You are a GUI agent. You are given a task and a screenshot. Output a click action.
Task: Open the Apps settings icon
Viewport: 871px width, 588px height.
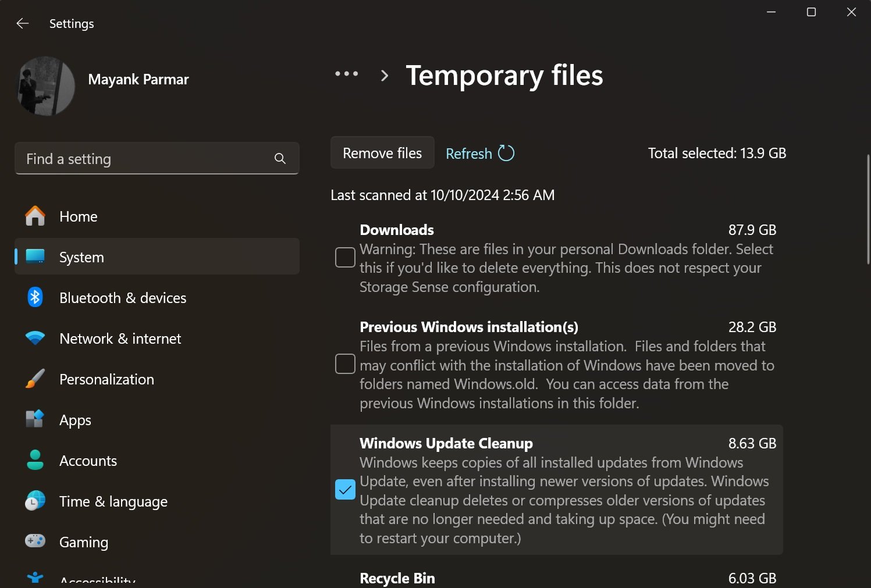(x=35, y=419)
